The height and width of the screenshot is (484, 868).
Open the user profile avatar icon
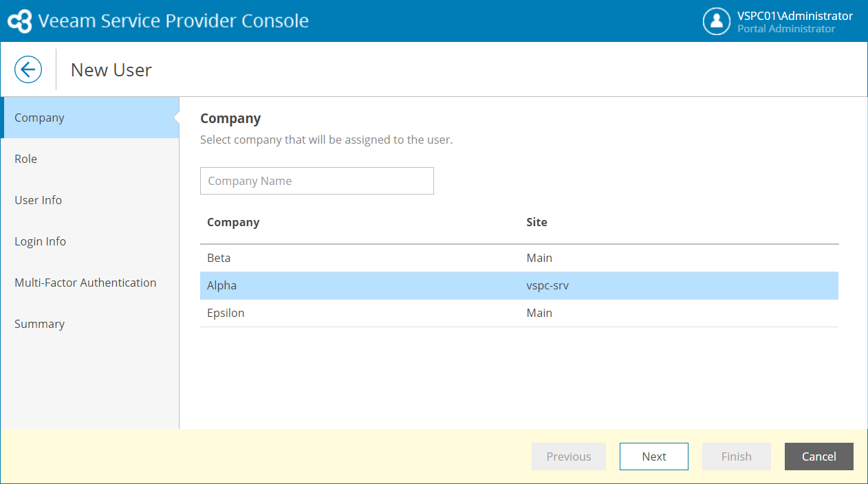pyautogui.click(x=716, y=21)
